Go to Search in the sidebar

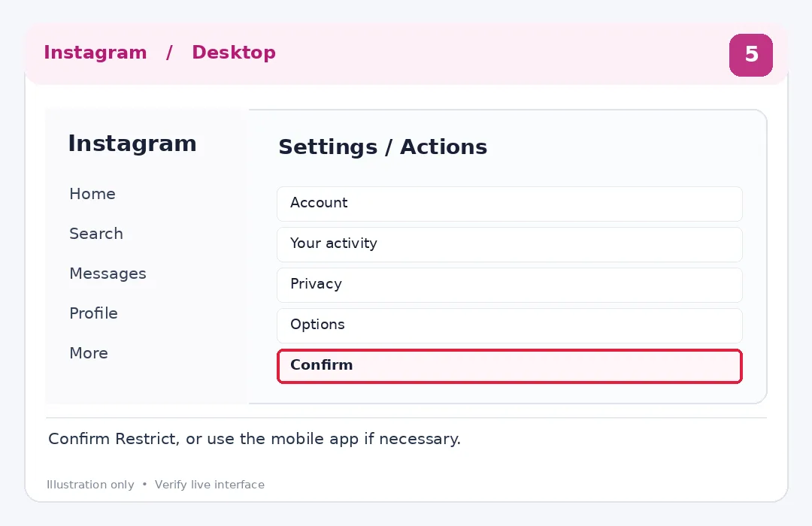click(x=95, y=234)
